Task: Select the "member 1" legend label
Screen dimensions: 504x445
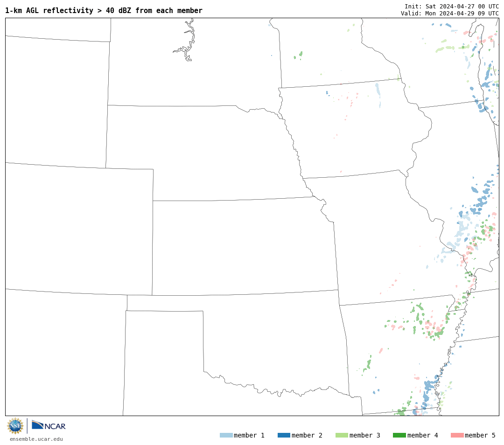Action: click(x=249, y=435)
